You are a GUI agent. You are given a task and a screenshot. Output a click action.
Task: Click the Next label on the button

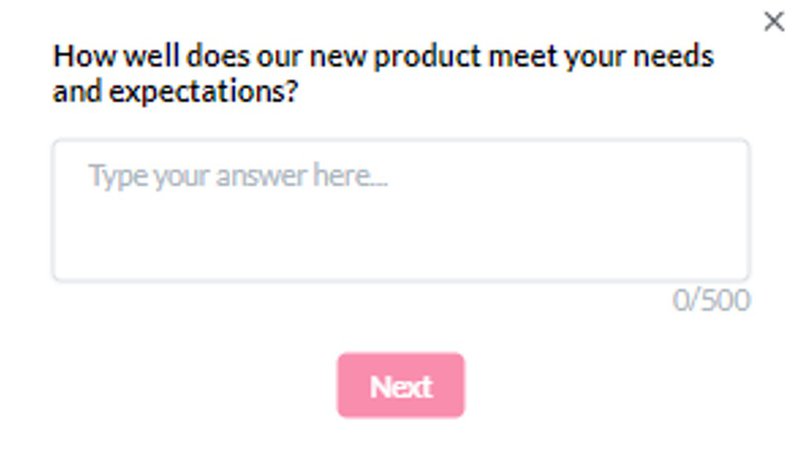(400, 386)
